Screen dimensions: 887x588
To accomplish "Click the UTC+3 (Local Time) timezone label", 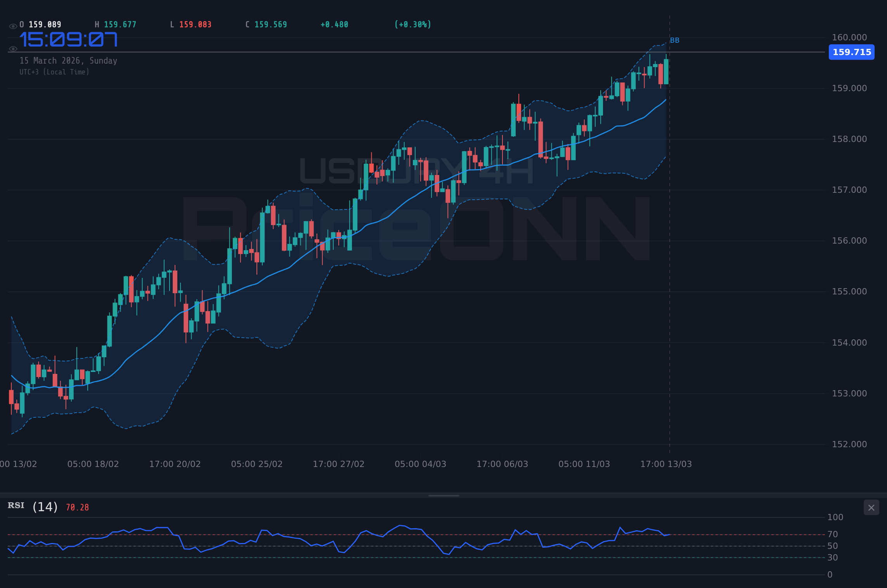I will [x=54, y=72].
